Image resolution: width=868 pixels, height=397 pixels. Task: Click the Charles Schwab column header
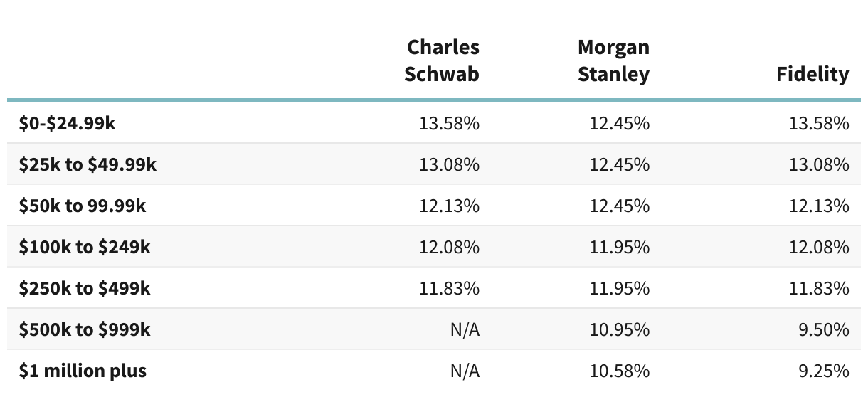442,60
